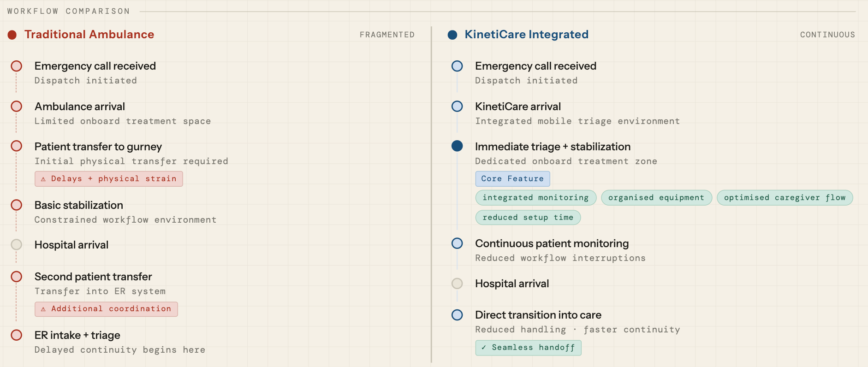Click the Seamless handoff badge
The image size is (868, 367).
click(528, 348)
